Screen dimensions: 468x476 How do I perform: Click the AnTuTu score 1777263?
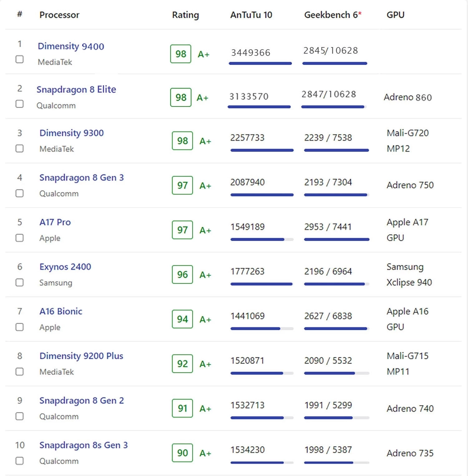pyautogui.click(x=247, y=271)
